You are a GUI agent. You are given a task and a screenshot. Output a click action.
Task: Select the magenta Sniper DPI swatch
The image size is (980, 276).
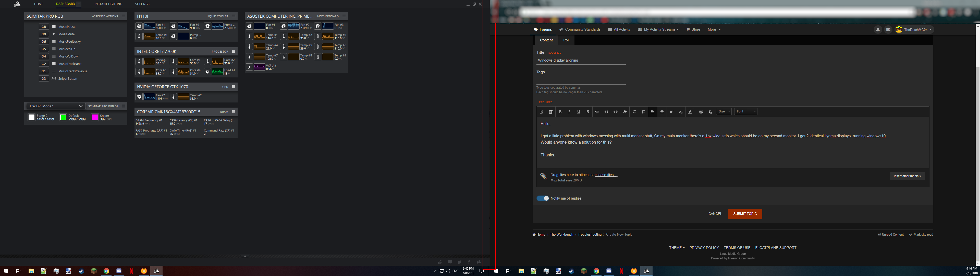coord(95,117)
